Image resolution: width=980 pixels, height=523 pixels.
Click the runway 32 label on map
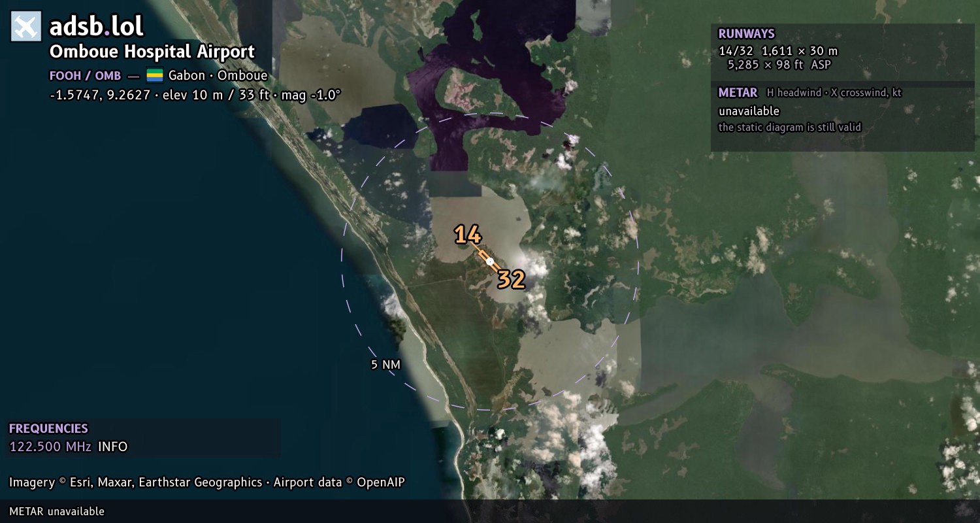pyautogui.click(x=512, y=280)
